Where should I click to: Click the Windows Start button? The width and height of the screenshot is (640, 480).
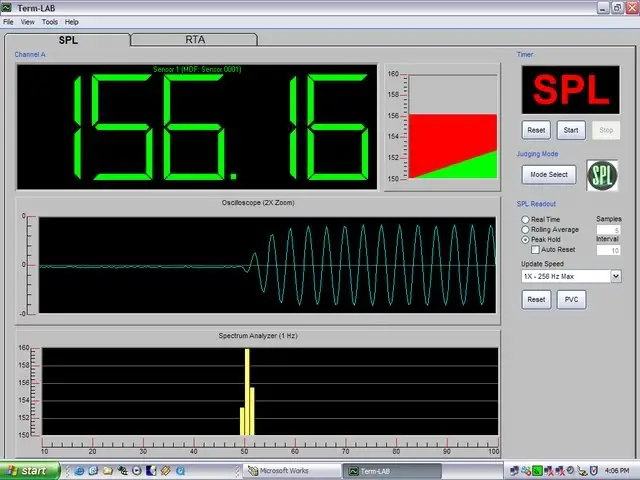coord(30,471)
